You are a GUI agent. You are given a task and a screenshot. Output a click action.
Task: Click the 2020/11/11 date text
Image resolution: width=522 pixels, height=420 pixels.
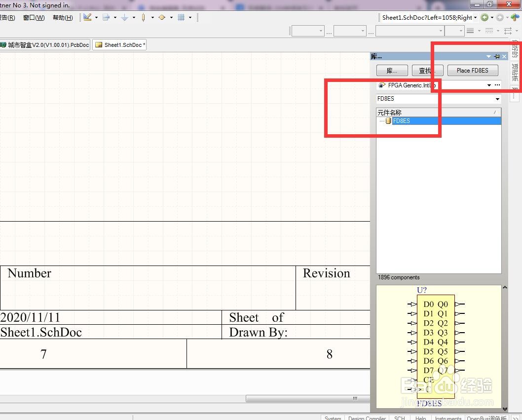[x=30, y=317]
